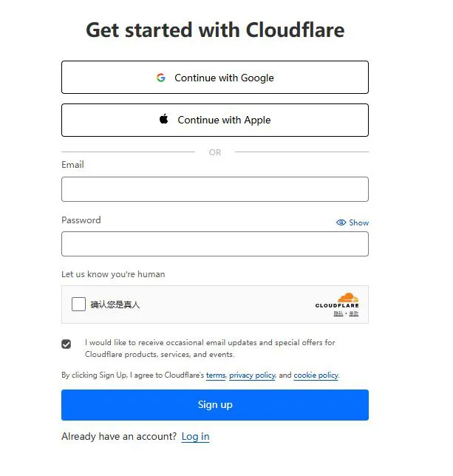
Task: Tick the 确认您是真人 verification checkbox
Action: (78, 305)
